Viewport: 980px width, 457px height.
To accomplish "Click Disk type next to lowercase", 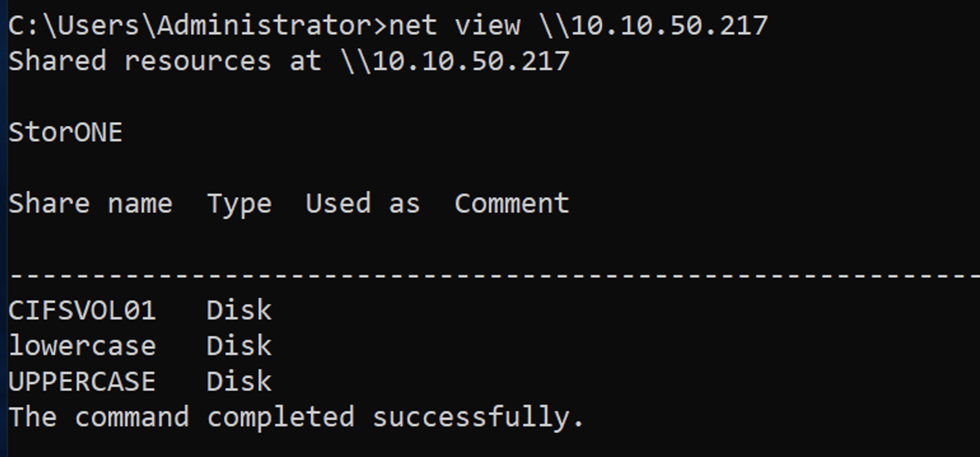I will (x=239, y=346).
